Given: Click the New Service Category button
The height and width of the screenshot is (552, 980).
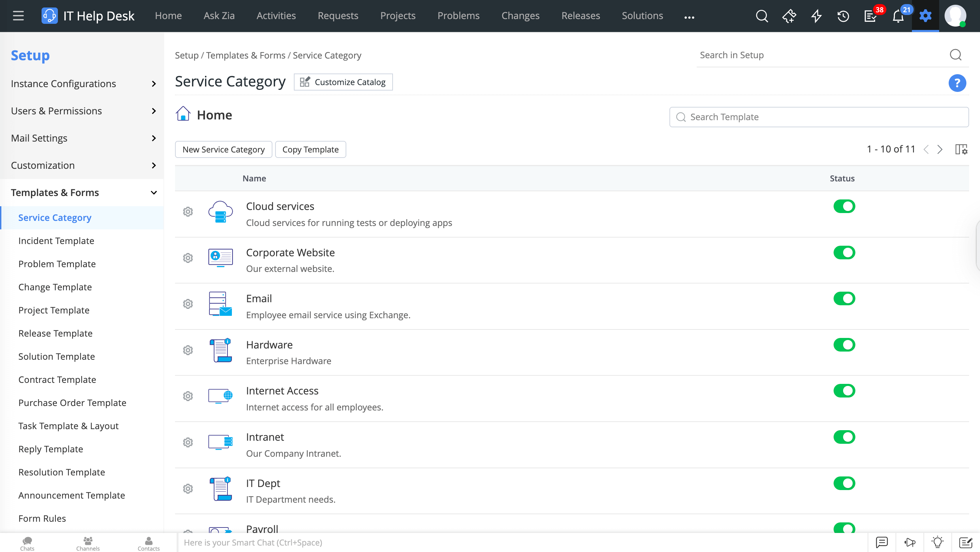Looking at the screenshot, I should pyautogui.click(x=223, y=149).
